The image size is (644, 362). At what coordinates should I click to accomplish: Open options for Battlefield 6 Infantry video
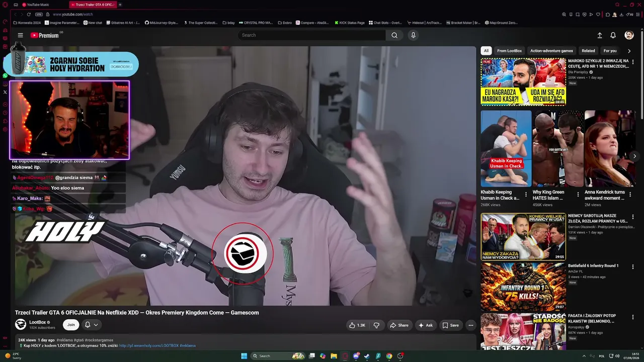[633, 266]
